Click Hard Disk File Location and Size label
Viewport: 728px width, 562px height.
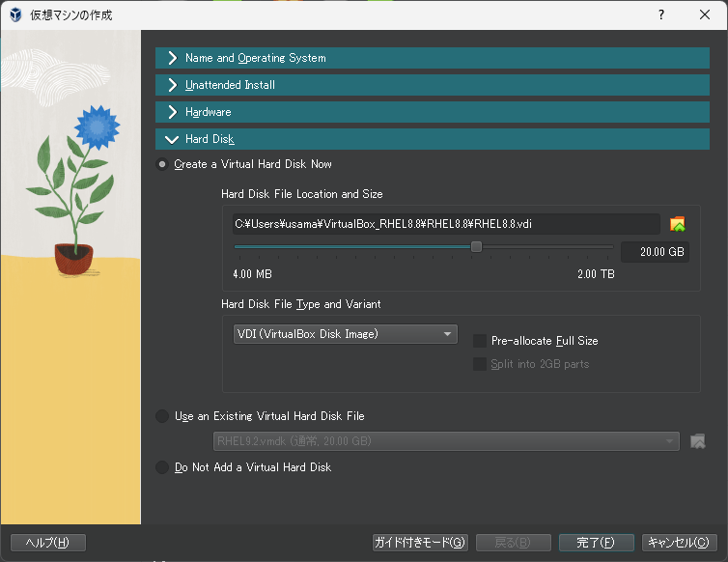[x=302, y=194]
